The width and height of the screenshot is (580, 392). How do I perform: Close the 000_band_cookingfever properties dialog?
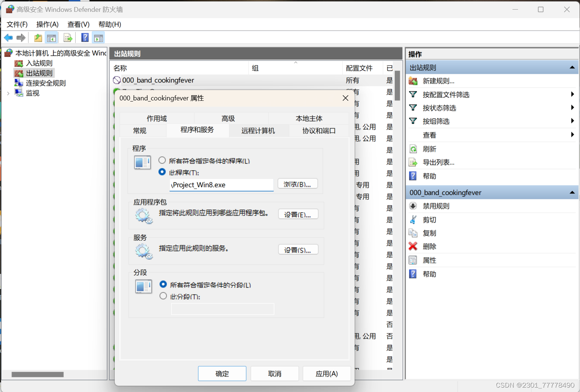coord(345,98)
